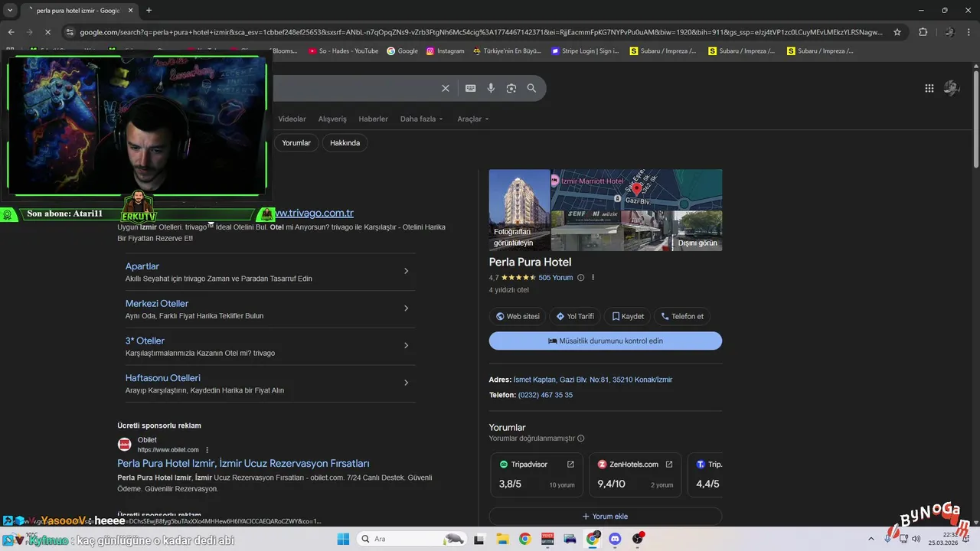Open the ZenHotels.com review card
This screenshot has width=980, height=551.
(x=635, y=475)
